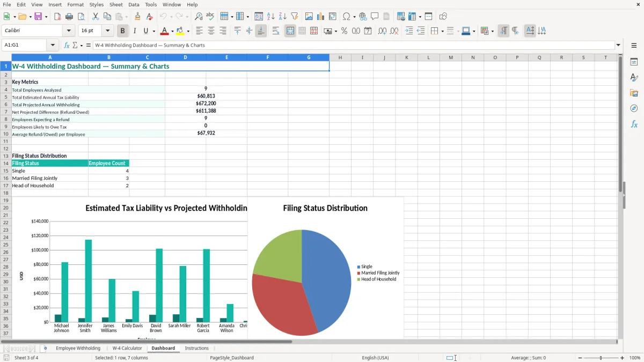644x362 pixels.
Task: Click the zoom slider in status bar
Action: click(601, 358)
